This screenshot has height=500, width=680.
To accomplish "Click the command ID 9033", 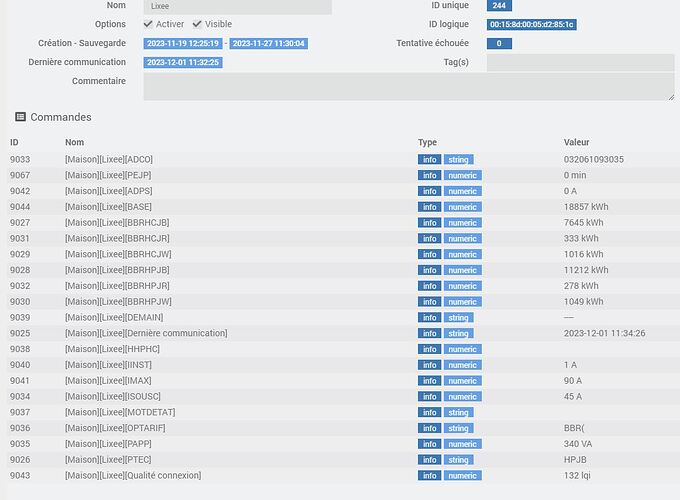I will [20, 159].
